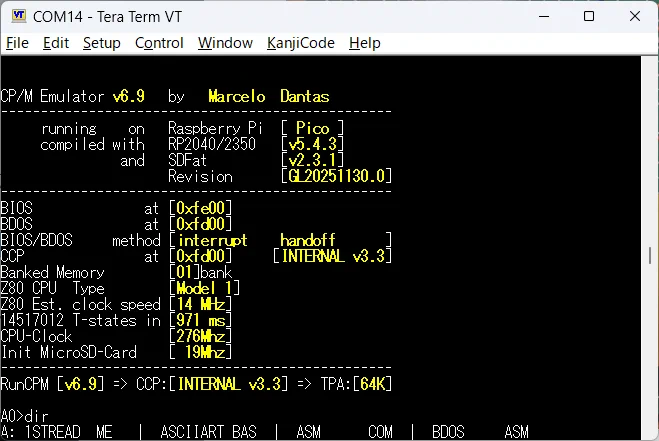Click the '[ Pico ]' board value

313,128
